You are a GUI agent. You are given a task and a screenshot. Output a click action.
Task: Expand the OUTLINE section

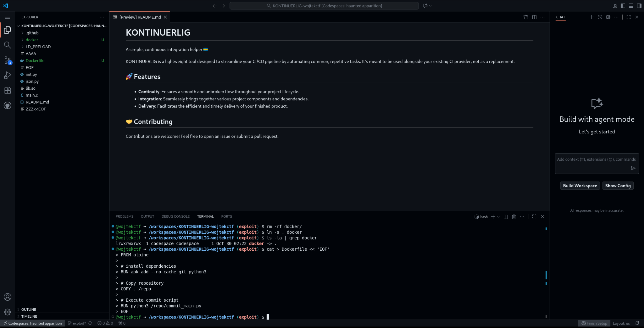click(x=62, y=309)
